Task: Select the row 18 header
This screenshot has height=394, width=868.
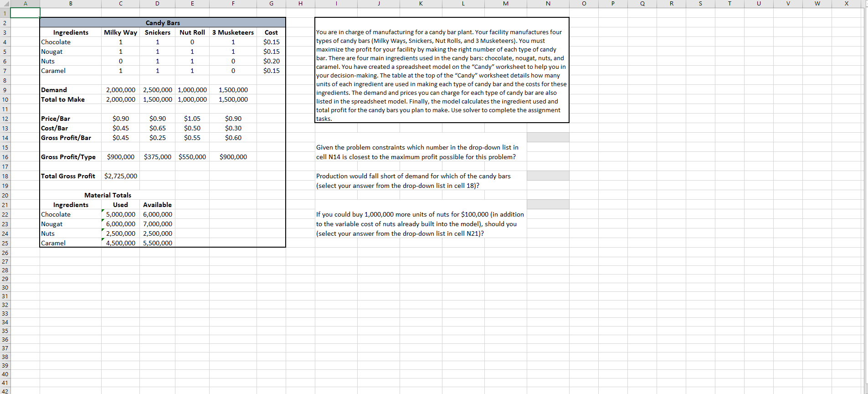Action: (5, 176)
